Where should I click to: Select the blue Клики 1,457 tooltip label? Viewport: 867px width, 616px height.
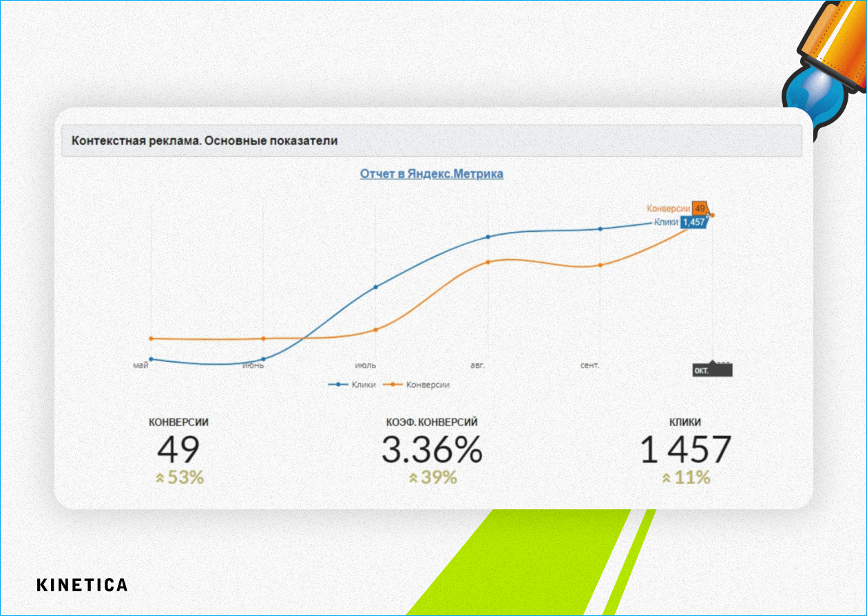[x=680, y=222]
